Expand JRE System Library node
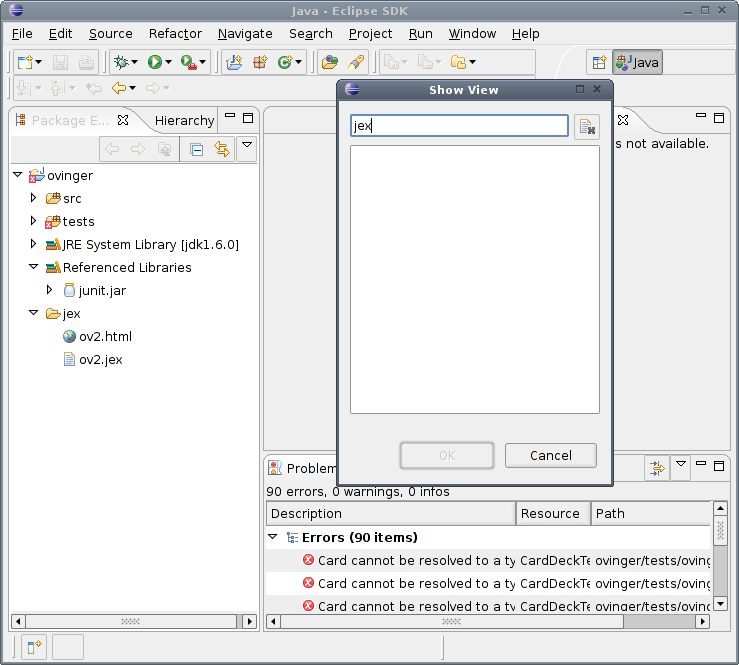 click(x=33, y=244)
